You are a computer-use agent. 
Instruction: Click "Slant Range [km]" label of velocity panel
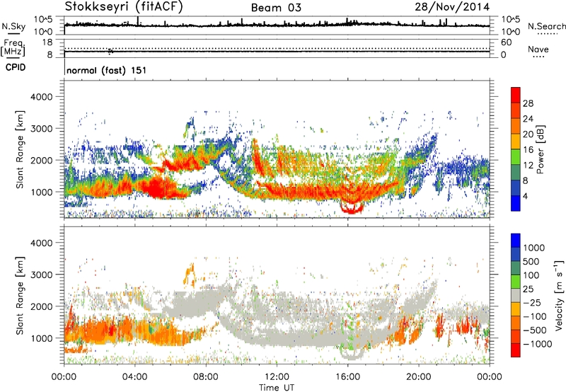pyautogui.click(x=20, y=295)
